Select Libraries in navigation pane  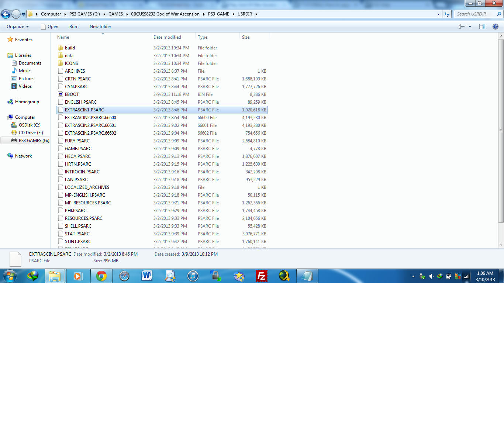[23, 55]
